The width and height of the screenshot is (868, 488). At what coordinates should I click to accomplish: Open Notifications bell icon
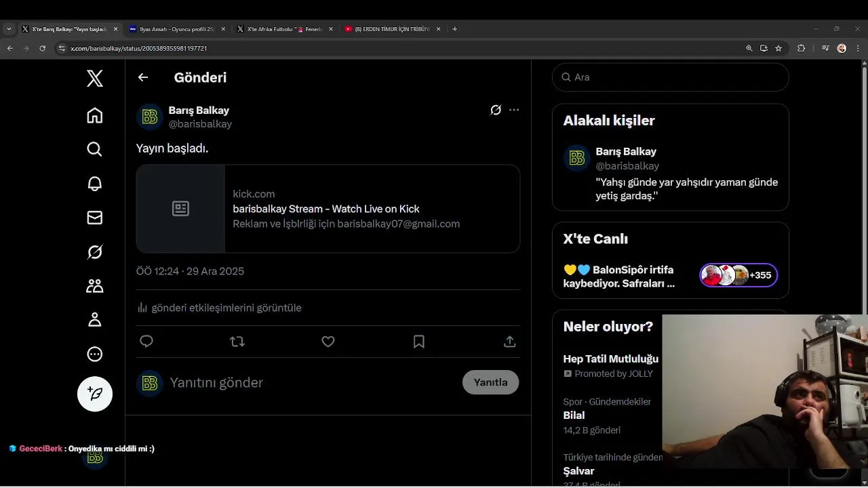pos(95,184)
